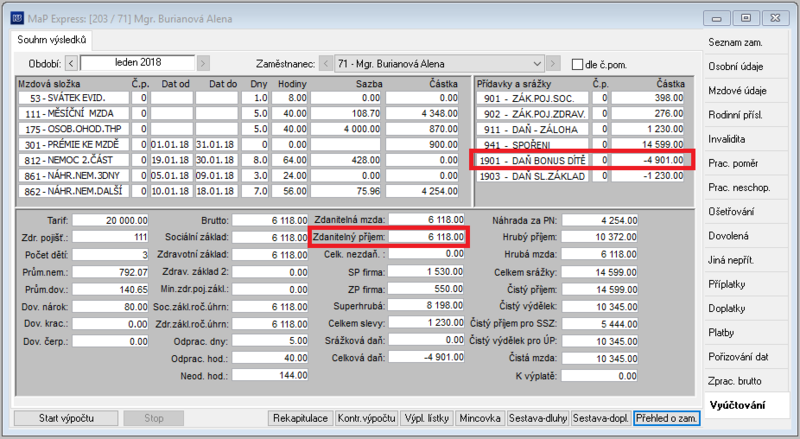Screen dimensions: 800x439
Task: Click the Start výpočtu button
Action: 66,418
